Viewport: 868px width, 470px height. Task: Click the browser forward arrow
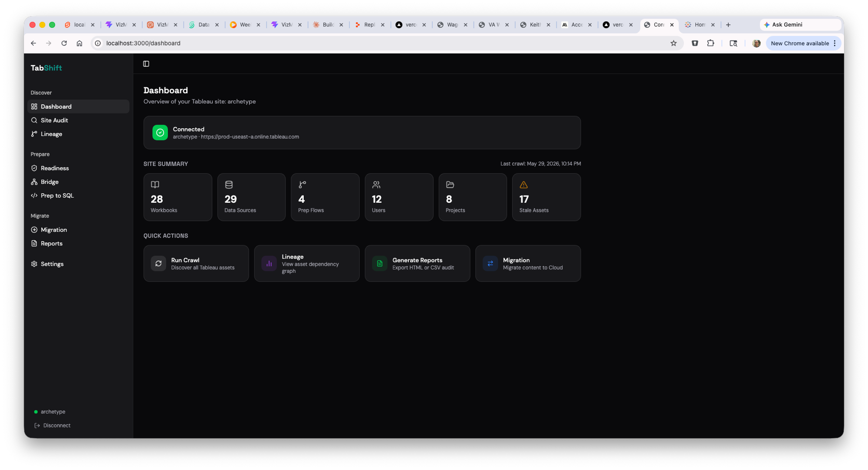coord(49,43)
